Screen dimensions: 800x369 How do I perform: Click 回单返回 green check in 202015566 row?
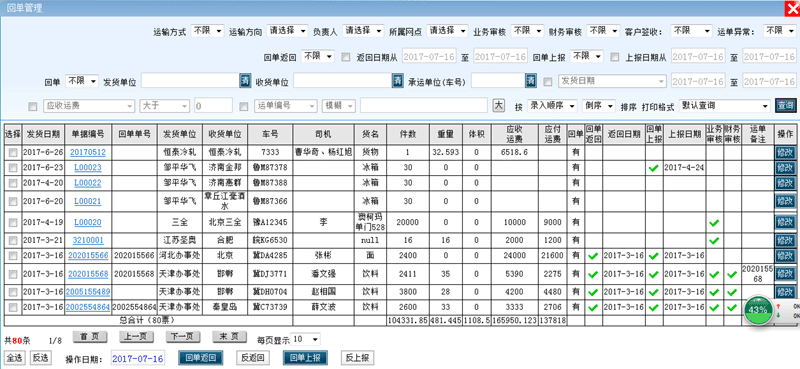(x=593, y=256)
